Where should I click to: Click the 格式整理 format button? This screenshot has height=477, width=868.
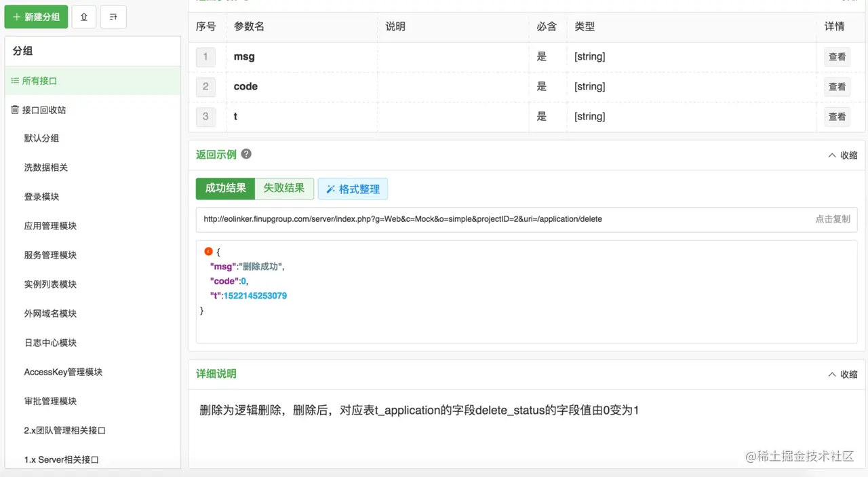coord(353,189)
